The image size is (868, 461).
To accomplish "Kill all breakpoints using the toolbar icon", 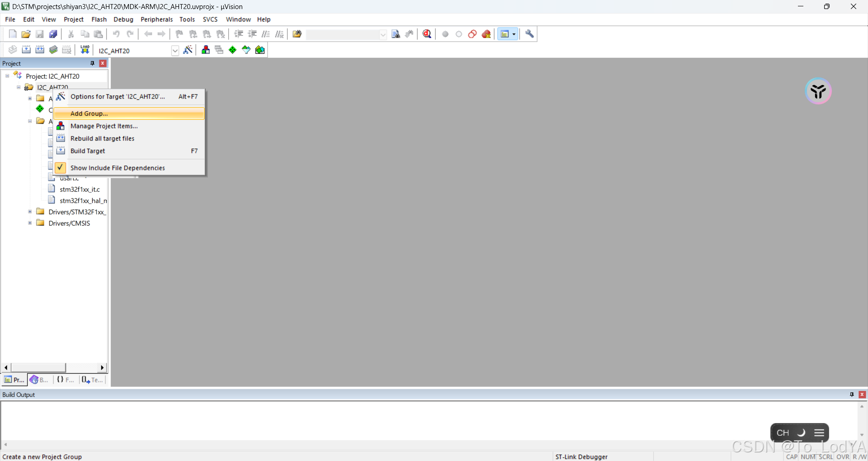I will pyautogui.click(x=486, y=34).
